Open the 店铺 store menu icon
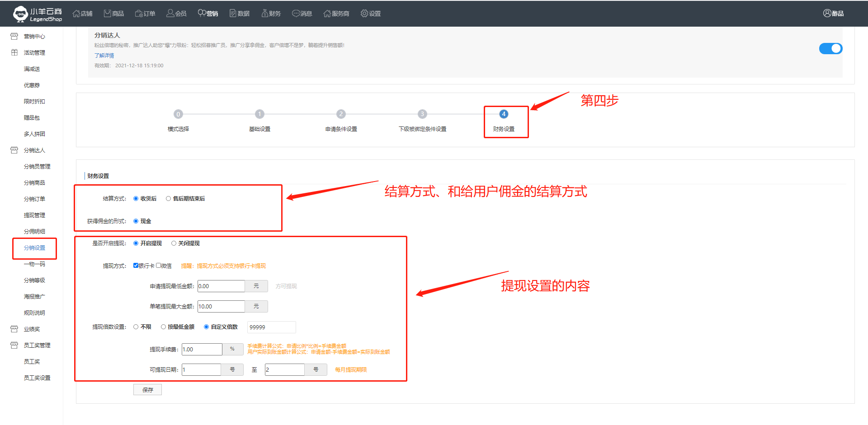Screen dimensions: 868x425 (x=76, y=14)
